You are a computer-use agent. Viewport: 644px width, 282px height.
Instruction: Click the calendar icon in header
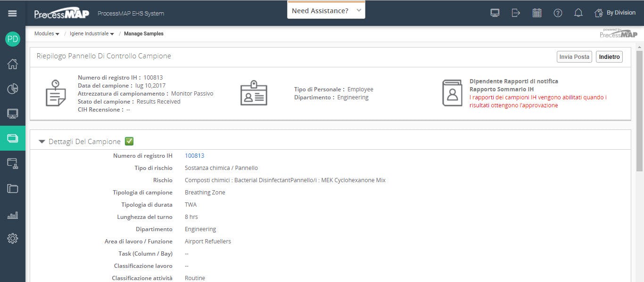pos(537,13)
